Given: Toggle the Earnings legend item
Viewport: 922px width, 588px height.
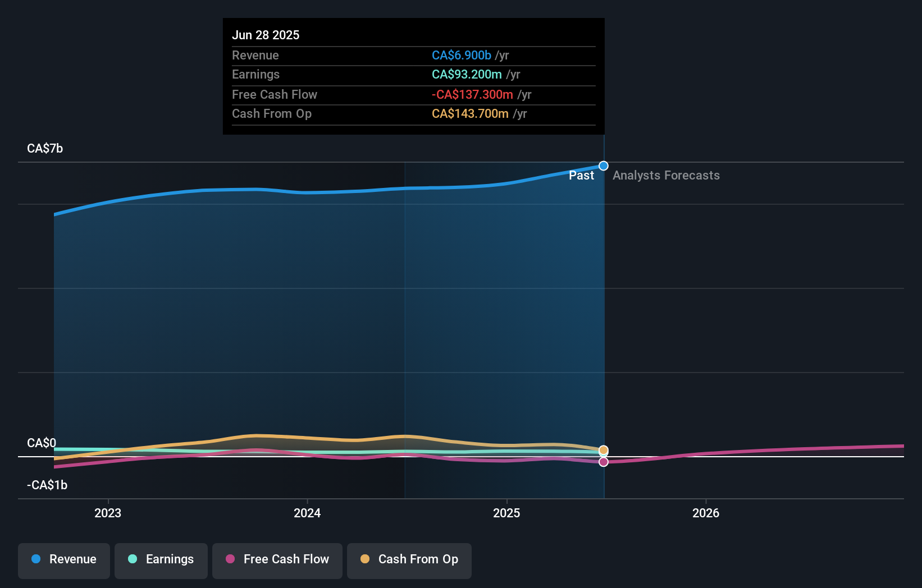Looking at the screenshot, I should 161,559.
